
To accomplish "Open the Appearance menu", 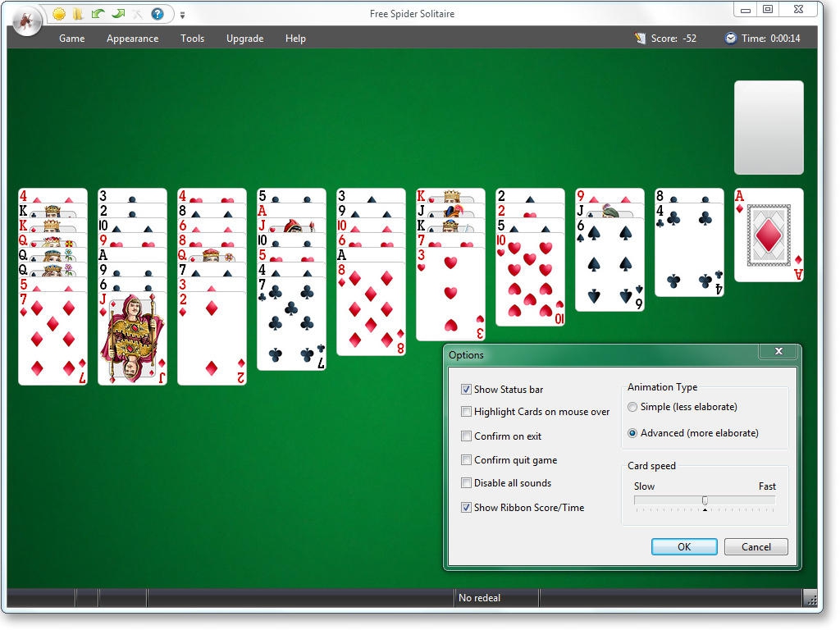I will pos(132,39).
